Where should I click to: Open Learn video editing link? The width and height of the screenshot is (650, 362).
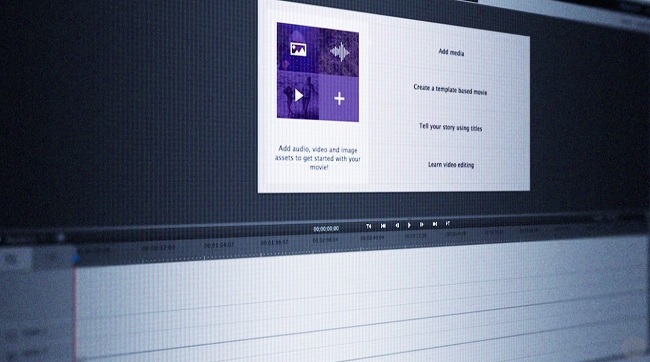tap(451, 165)
